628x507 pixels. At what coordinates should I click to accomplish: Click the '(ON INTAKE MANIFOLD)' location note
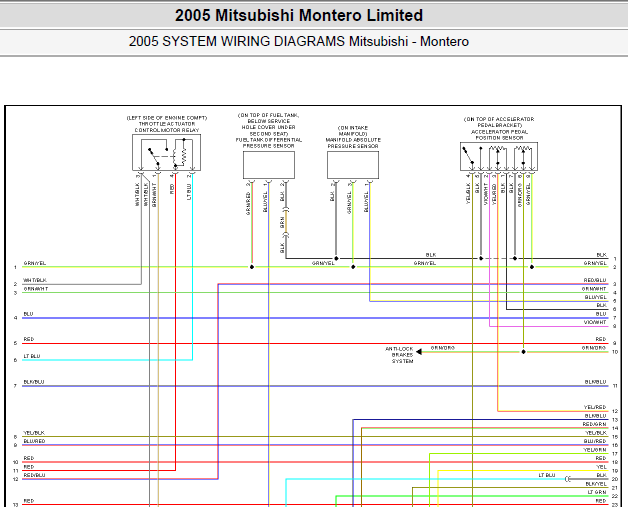pos(353,131)
